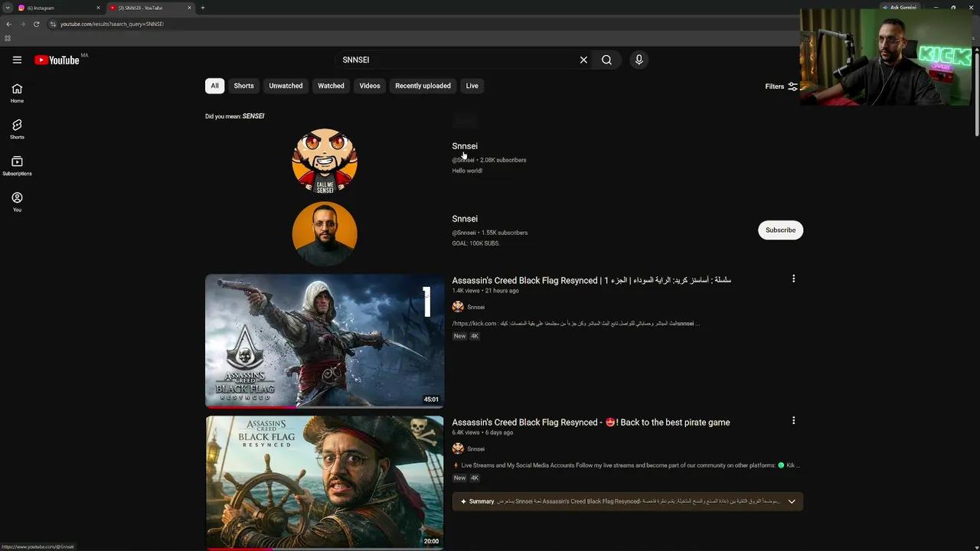Click small channel avatar under 'best pirate game' video
980x551 pixels.
458,448
